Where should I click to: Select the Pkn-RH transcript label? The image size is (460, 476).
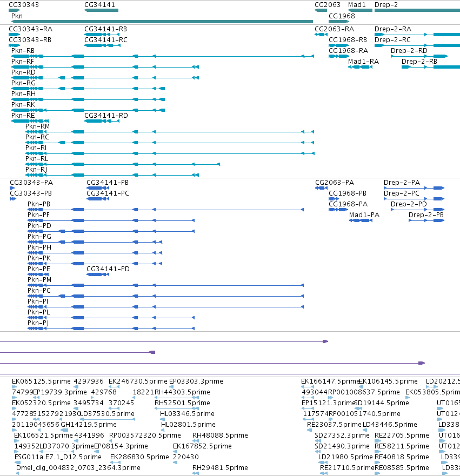coord(23,94)
